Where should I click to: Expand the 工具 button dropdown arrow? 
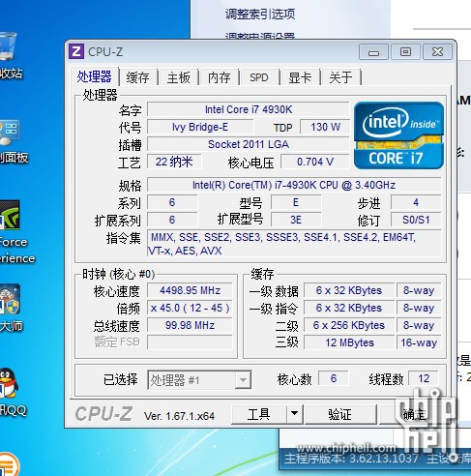tap(294, 414)
